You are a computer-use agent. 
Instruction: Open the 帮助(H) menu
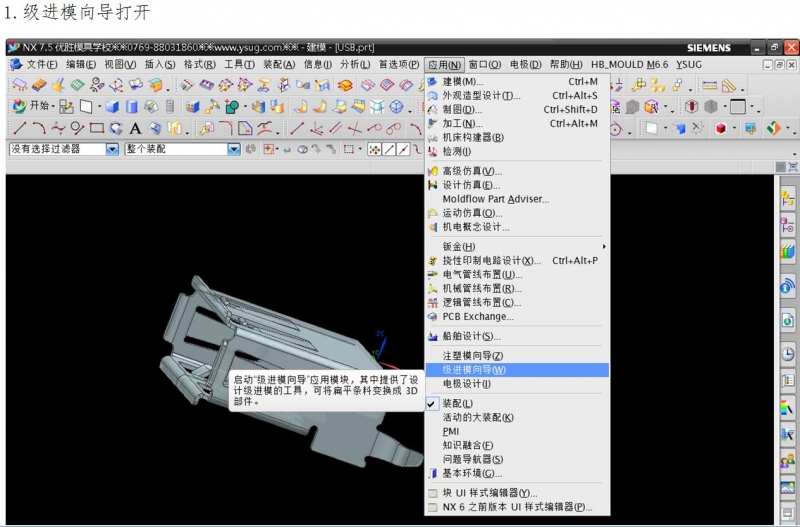(x=566, y=65)
